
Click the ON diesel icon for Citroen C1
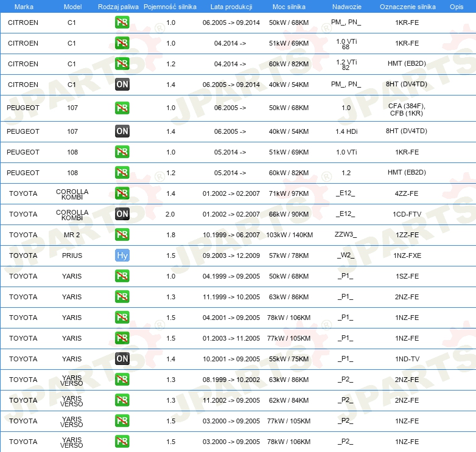tap(122, 84)
